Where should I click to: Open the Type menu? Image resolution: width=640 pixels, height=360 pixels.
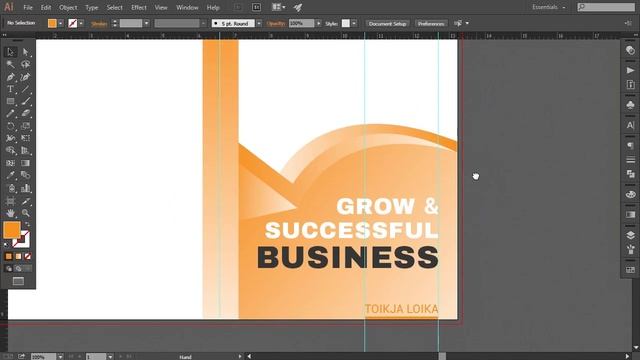coord(92,7)
